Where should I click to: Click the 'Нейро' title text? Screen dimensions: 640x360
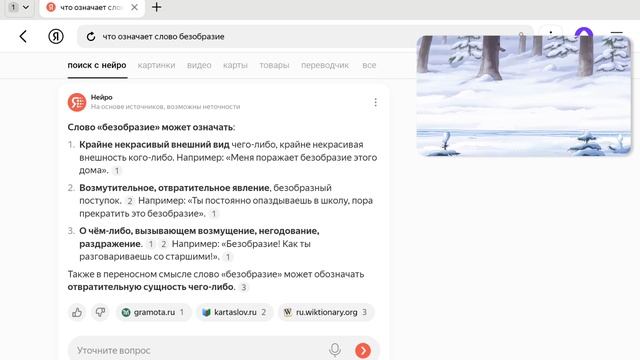click(x=102, y=97)
